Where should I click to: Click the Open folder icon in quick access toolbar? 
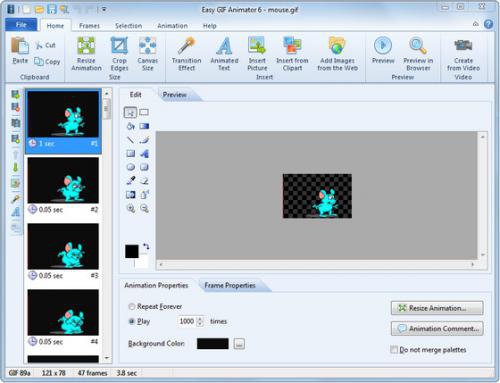pos(39,9)
